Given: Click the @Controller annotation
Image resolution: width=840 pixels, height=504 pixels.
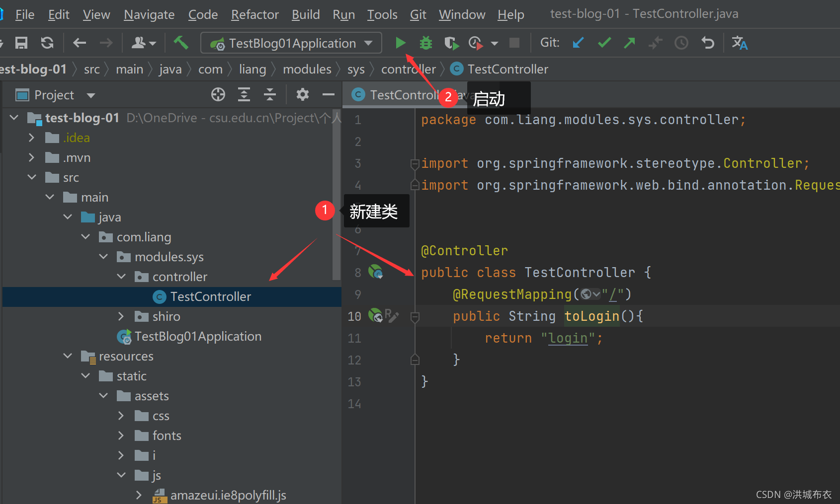Looking at the screenshot, I should coord(465,250).
